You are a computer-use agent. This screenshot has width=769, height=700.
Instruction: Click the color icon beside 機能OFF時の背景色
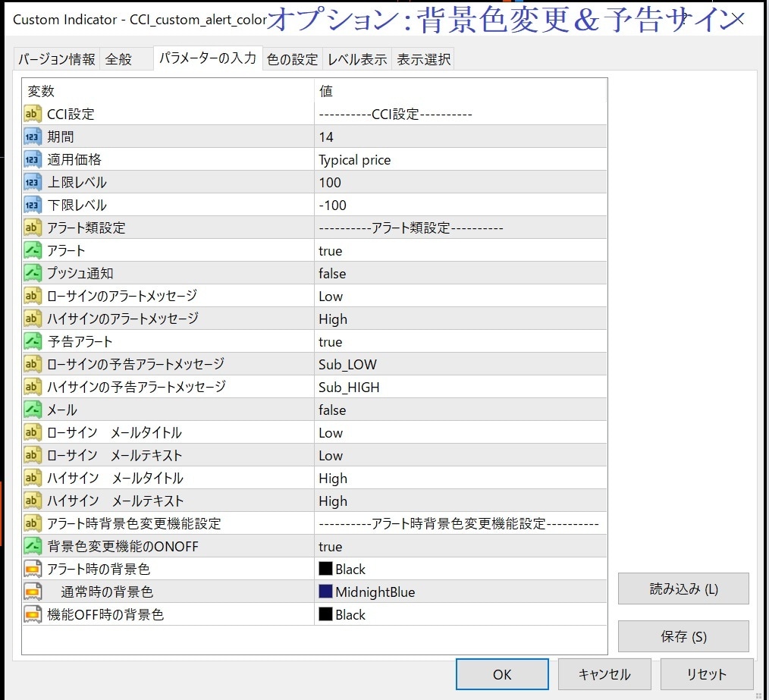click(33, 614)
